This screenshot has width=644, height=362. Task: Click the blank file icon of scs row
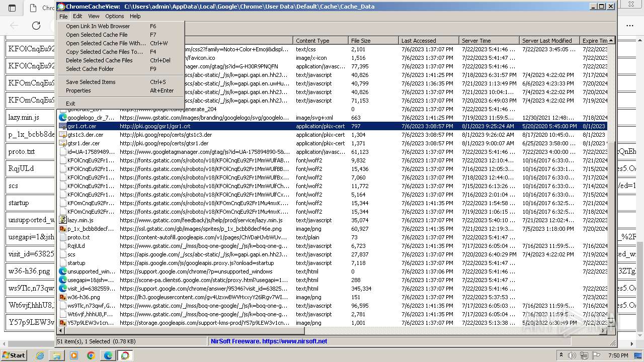(x=63, y=254)
